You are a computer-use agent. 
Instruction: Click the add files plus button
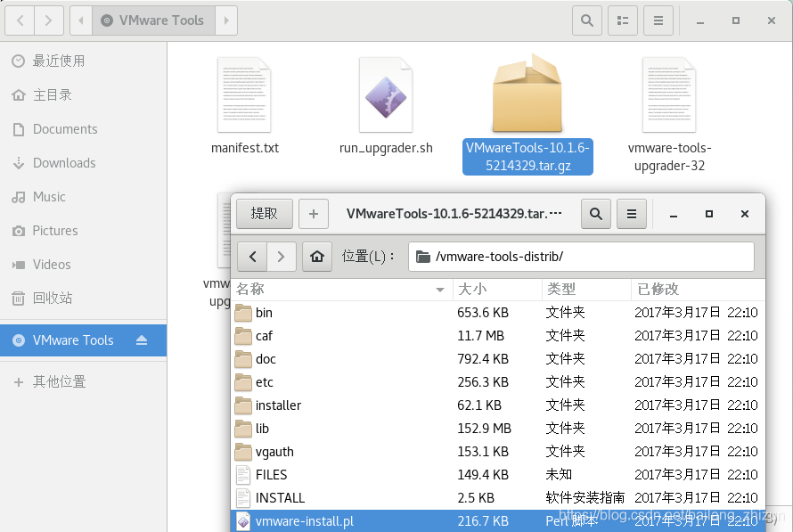314,214
